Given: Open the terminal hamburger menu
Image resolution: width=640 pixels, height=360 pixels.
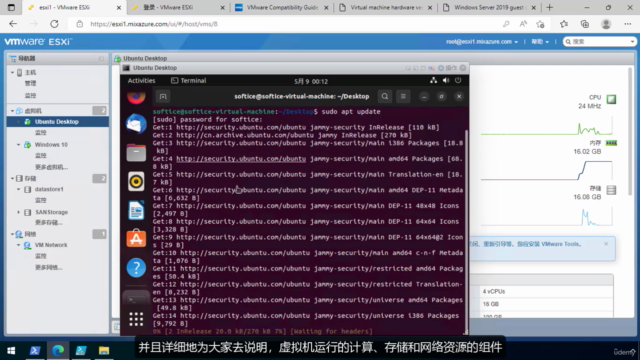Looking at the screenshot, I should click(403, 96).
